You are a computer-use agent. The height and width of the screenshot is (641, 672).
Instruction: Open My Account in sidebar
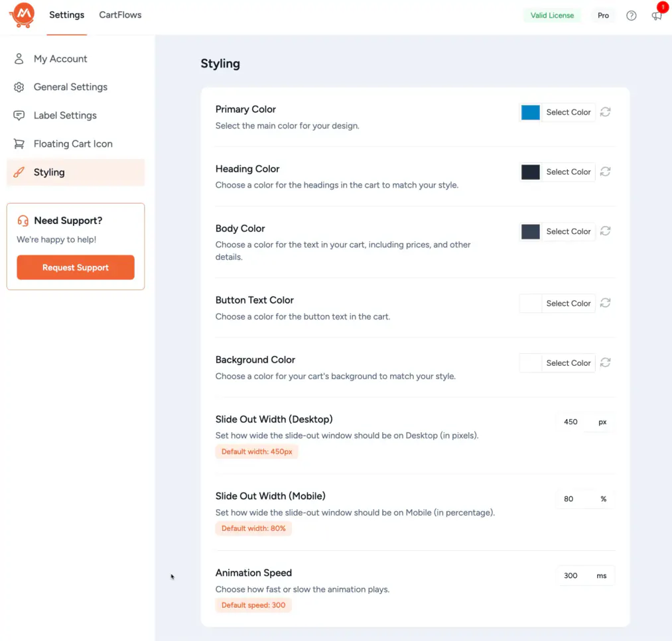coord(60,59)
